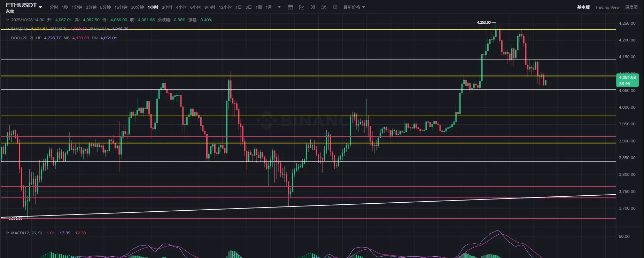Select the 5分钟 interval

coord(105,7)
